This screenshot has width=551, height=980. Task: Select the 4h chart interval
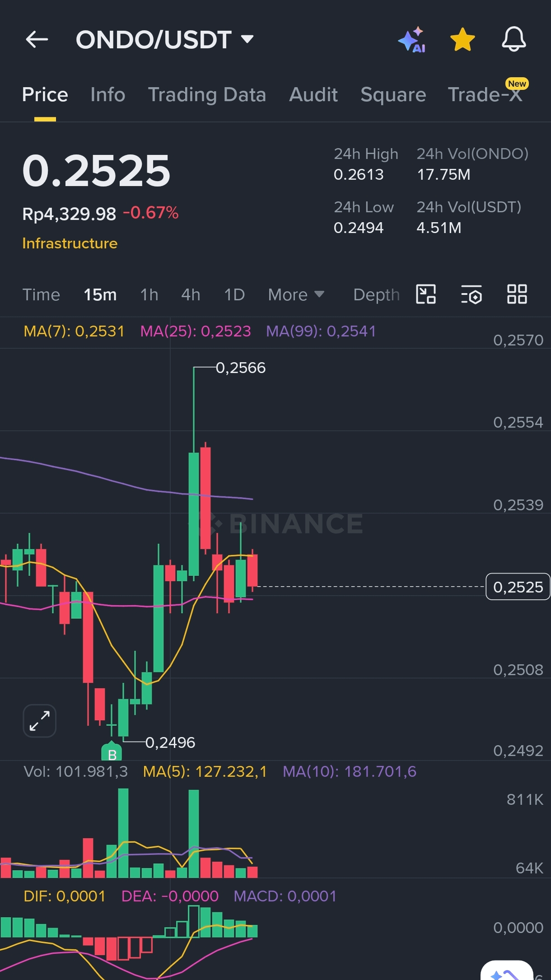pos(191,295)
